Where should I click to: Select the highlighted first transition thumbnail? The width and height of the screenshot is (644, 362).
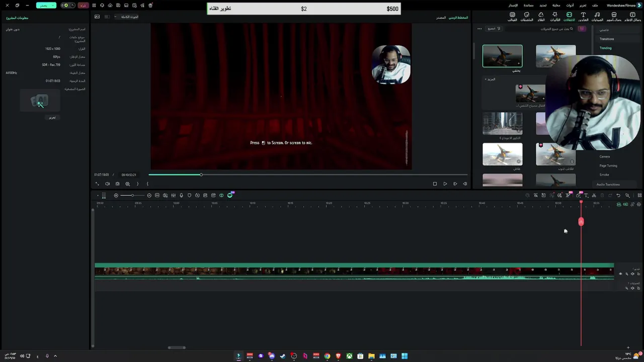(x=502, y=56)
